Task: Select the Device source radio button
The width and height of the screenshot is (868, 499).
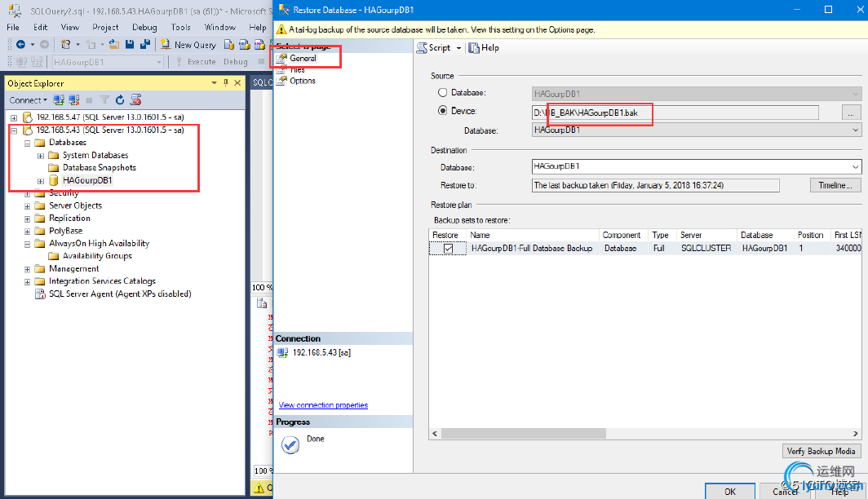Action: (443, 111)
